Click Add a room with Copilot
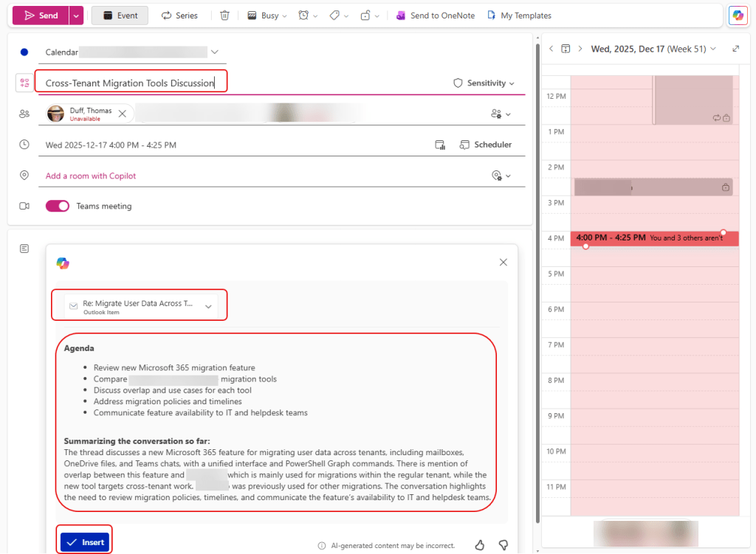 point(91,176)
